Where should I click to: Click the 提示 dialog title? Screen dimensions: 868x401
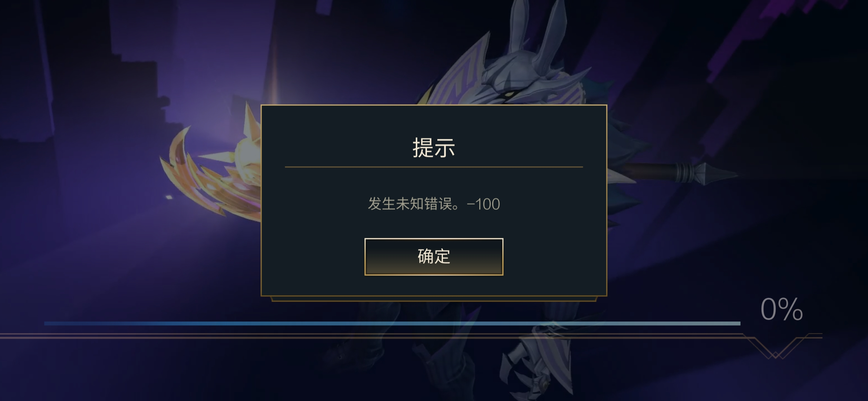tap(434, 148)
